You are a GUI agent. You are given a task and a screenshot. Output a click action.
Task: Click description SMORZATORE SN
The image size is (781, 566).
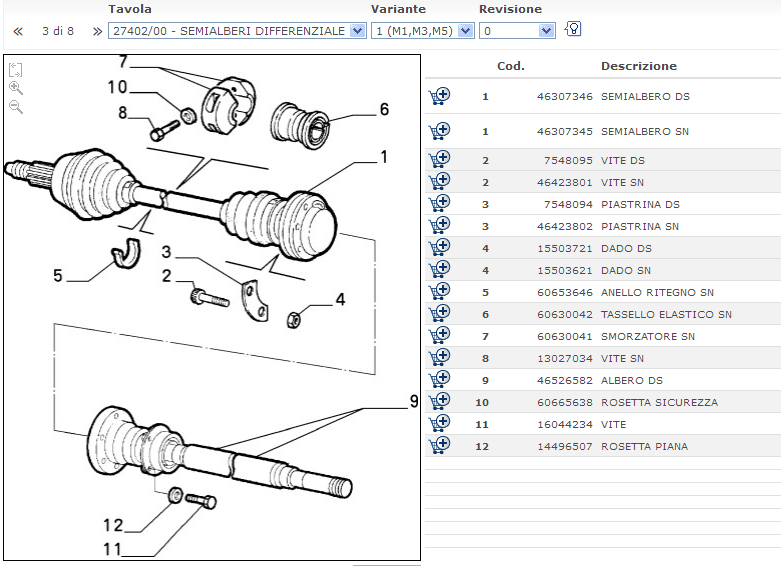[x=648, y=336]
